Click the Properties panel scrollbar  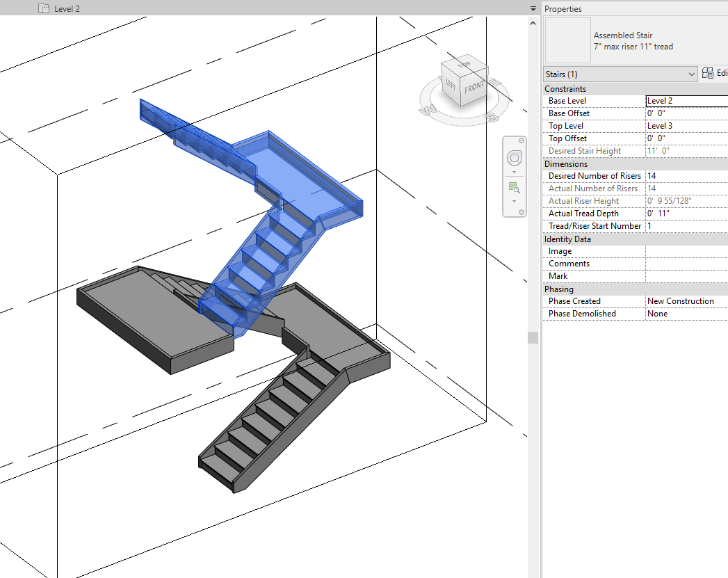[533, 337]
